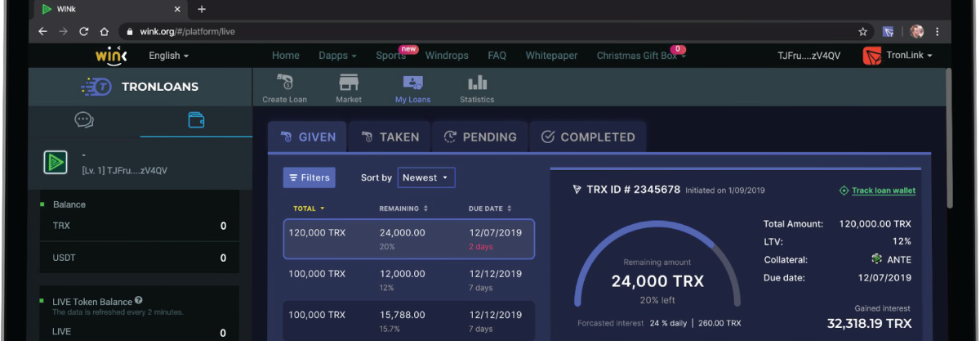Click the WINk logo

111,56
